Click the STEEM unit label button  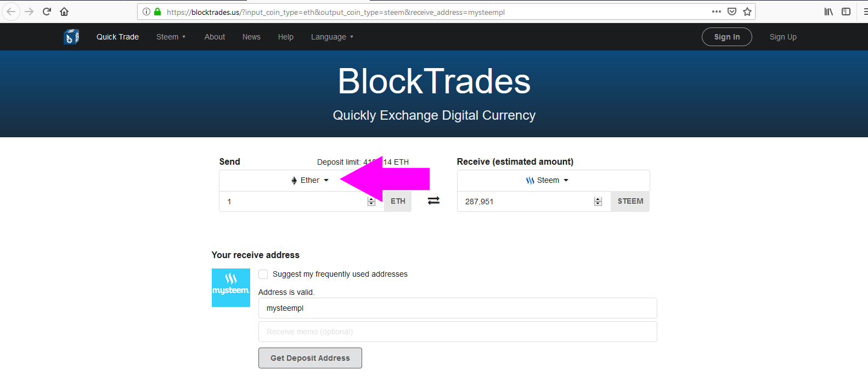630,202
